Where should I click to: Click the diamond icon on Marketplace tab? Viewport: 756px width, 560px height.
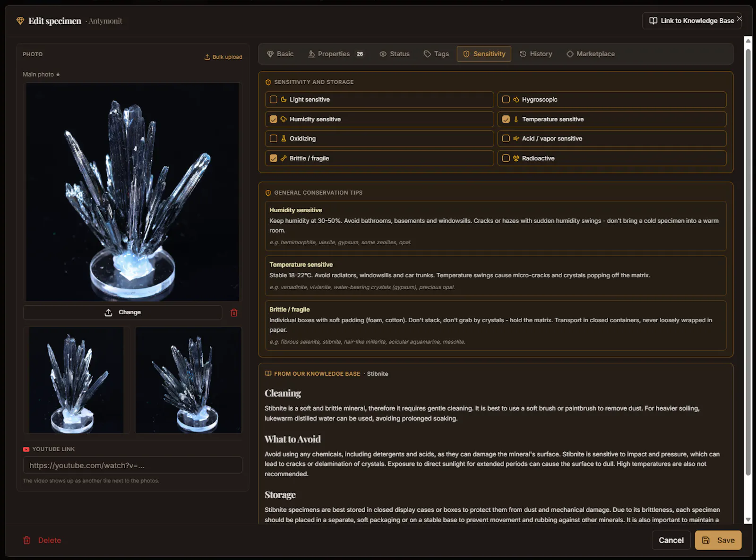570,54
